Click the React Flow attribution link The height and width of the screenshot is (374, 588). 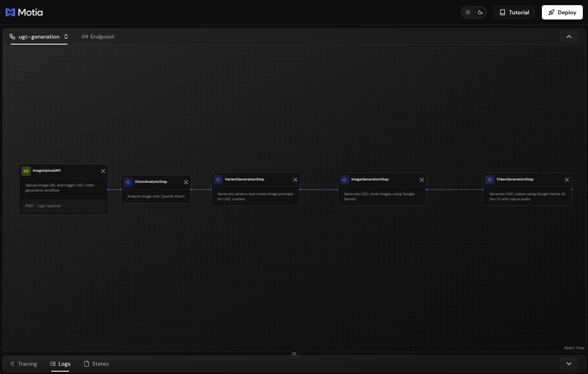tap(574, 348)
